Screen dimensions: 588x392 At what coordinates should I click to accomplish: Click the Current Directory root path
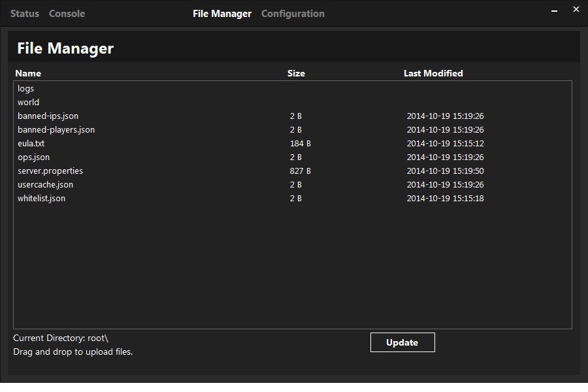(x=62, y=338)
